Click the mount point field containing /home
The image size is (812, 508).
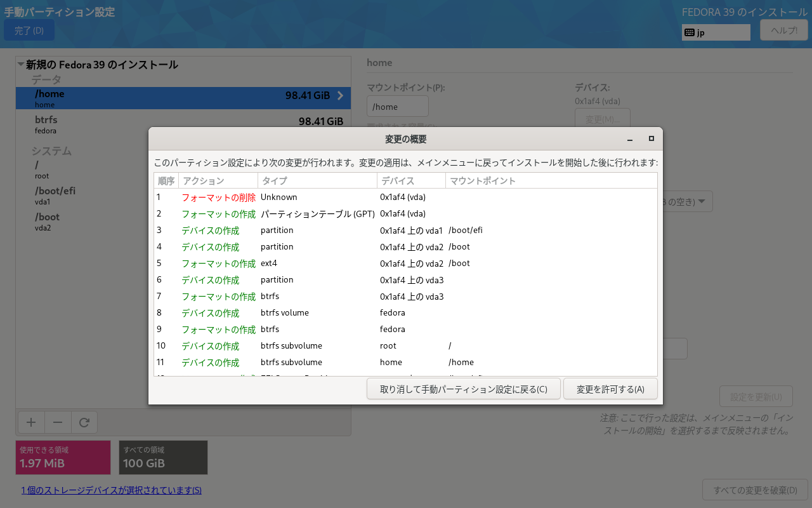pos(398,107)
